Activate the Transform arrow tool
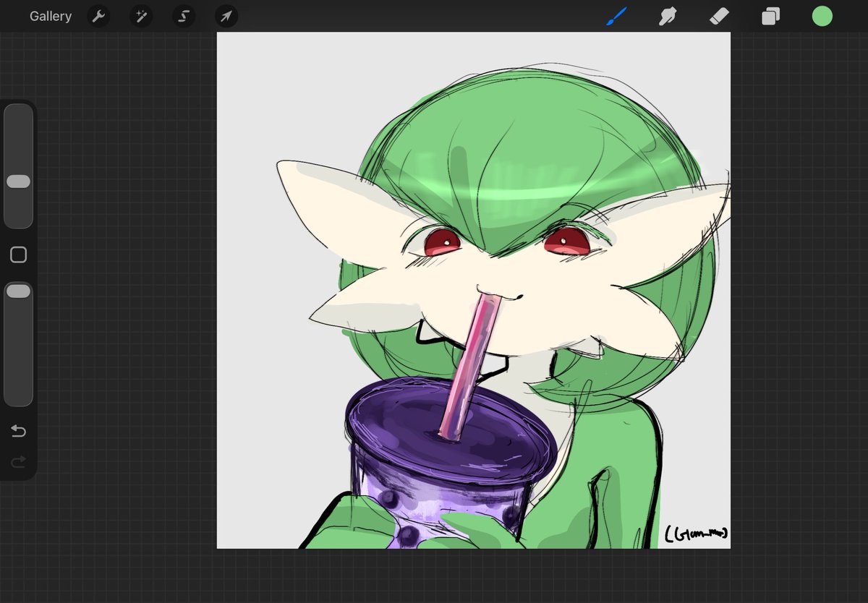Image resolution: width=868 pixels, height=603 pixels. tap(226, 16)
